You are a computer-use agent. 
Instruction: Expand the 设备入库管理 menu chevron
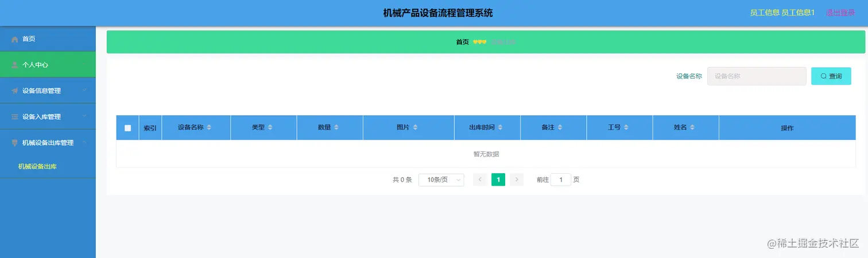(84, 116)
